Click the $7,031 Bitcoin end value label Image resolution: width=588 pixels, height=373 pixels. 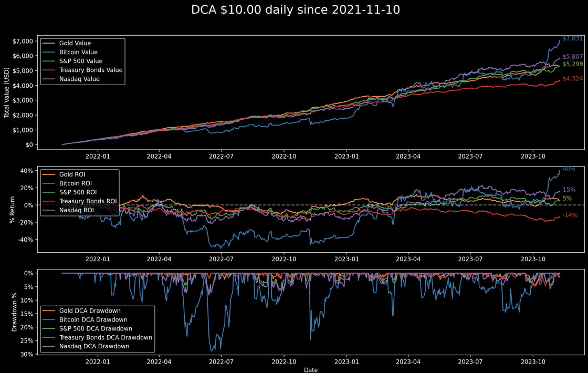[x=572, y=38]
